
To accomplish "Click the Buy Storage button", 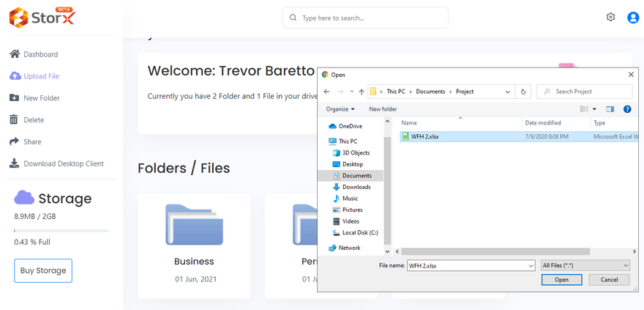I will tap(43, 270).
